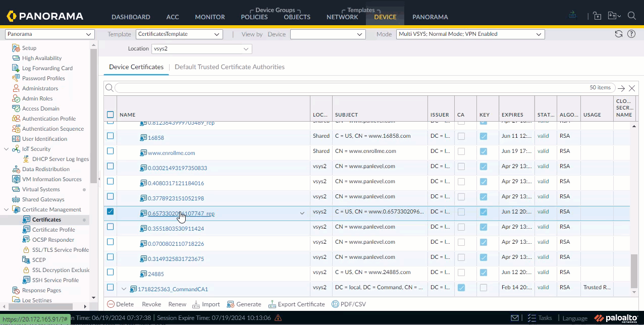Click the Certificate Profile icon in sidebar
644x325 pixels.
coord(27,230)
